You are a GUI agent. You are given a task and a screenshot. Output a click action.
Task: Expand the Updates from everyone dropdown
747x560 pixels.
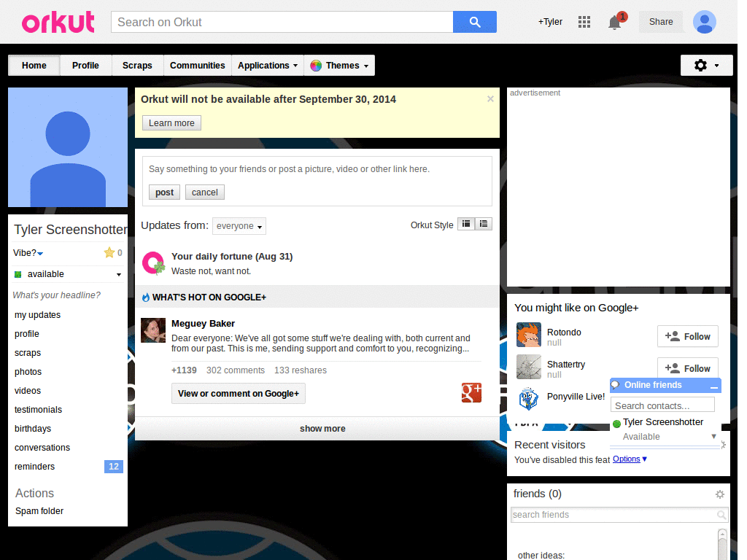[239, 226]
